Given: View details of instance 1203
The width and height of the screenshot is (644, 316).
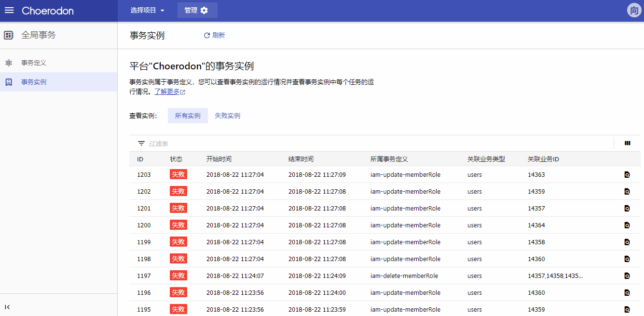Looking at the screenshot, I should coord(627,174).
